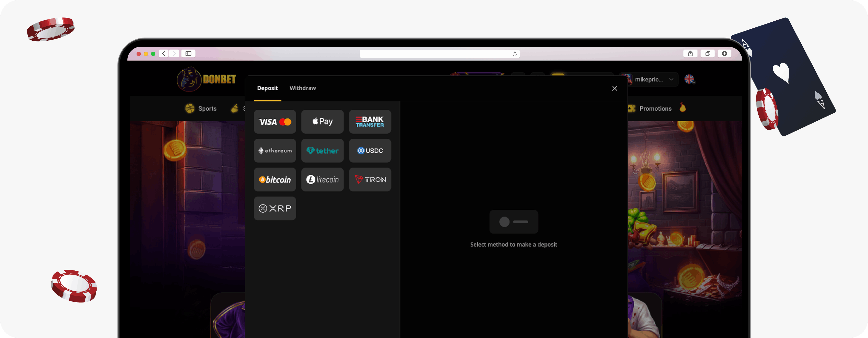Switch to the Withdraw tab
Screen dimensions: 868x338
tap(303, 88)
